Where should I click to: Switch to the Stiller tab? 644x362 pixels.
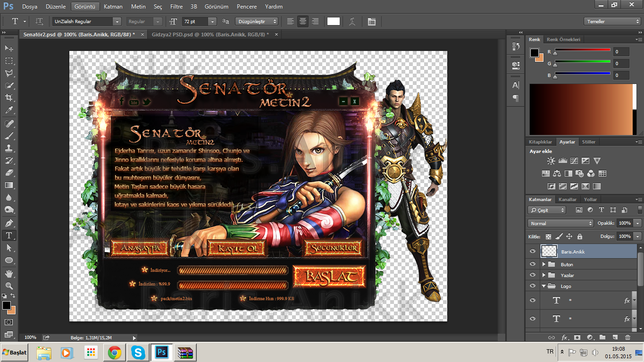pos(588,142)
